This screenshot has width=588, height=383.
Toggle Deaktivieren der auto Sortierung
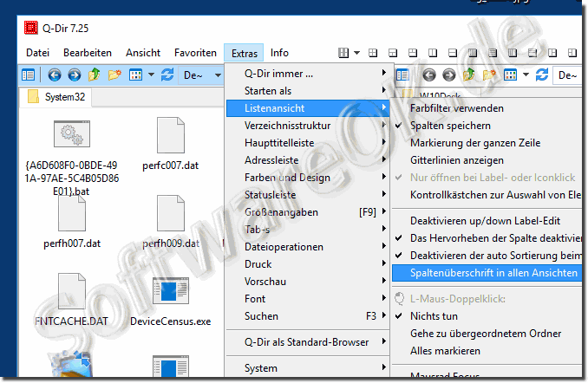[x=487, y=256]
